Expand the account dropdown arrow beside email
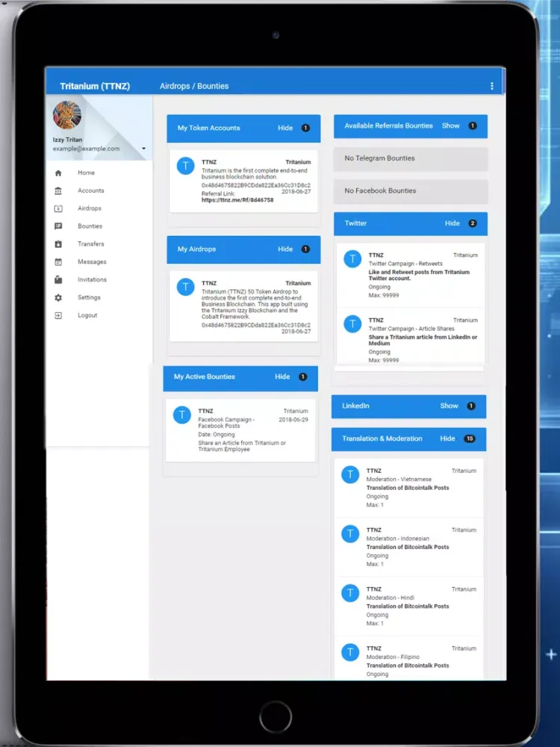The height and width of the screenshot is (747, 560). [144, 149]
